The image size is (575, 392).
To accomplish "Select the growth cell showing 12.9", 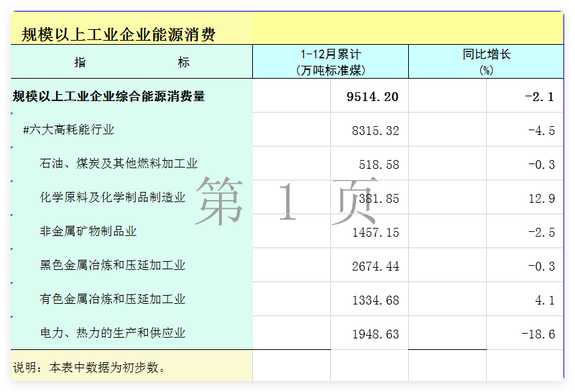I will click(x=544, y=198).
